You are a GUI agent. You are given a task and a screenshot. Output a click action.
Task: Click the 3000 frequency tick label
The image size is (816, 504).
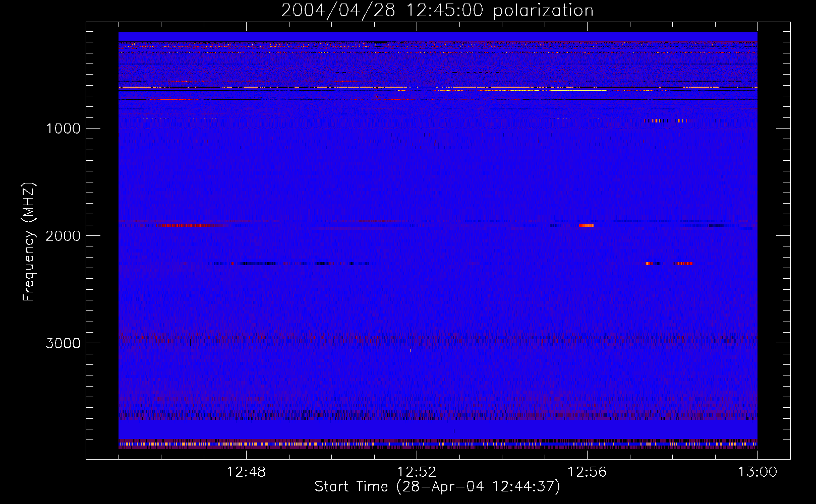click(63, 343)
